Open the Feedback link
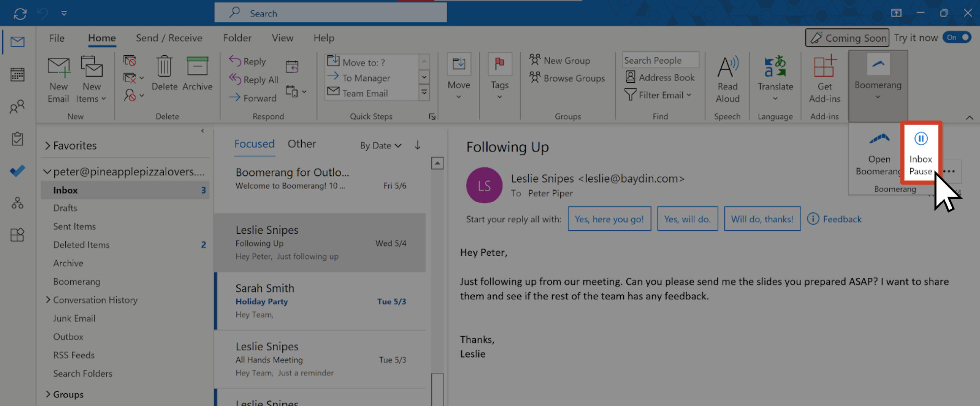Screen dimensions: 980x406 834,219
